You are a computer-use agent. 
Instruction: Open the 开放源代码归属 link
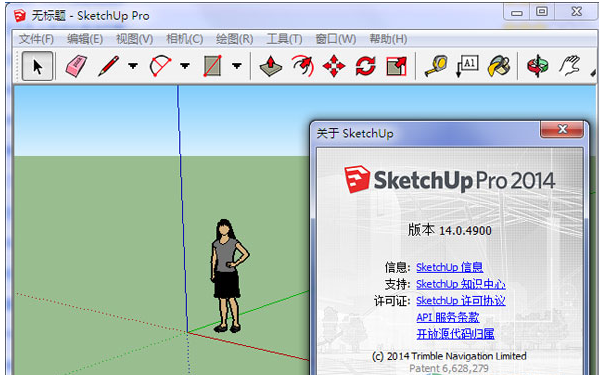click(455, 334)
